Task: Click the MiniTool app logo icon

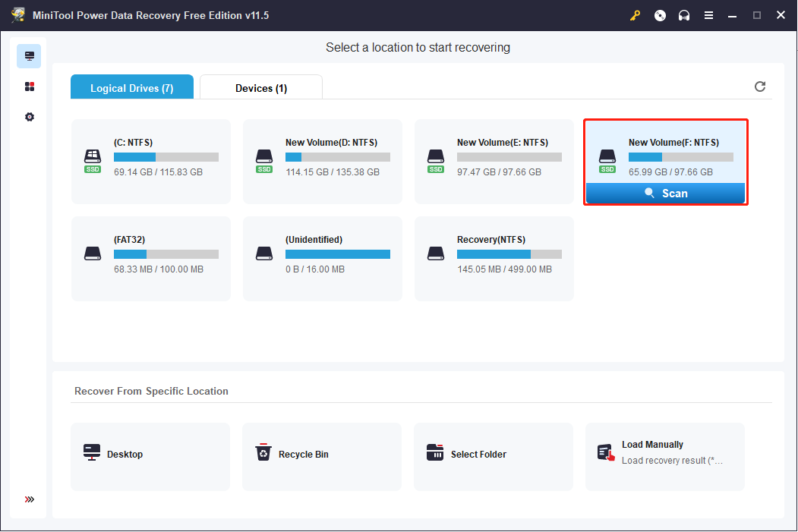Action: pos(17,14)
